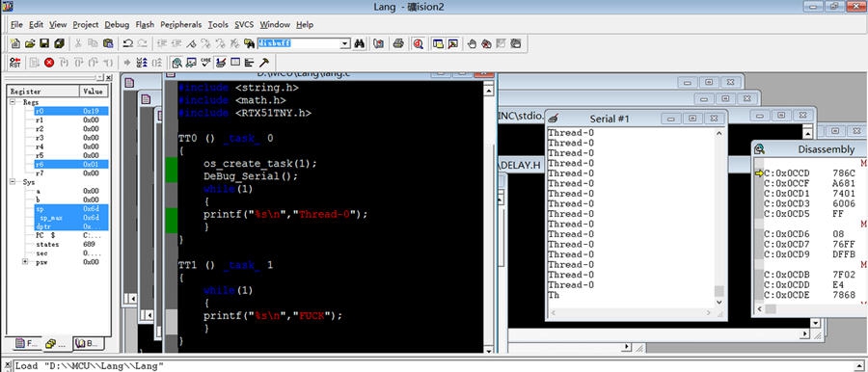Open the Tools menu
Viewport: 868px width, 372px height.
click(x=218, y=25)
